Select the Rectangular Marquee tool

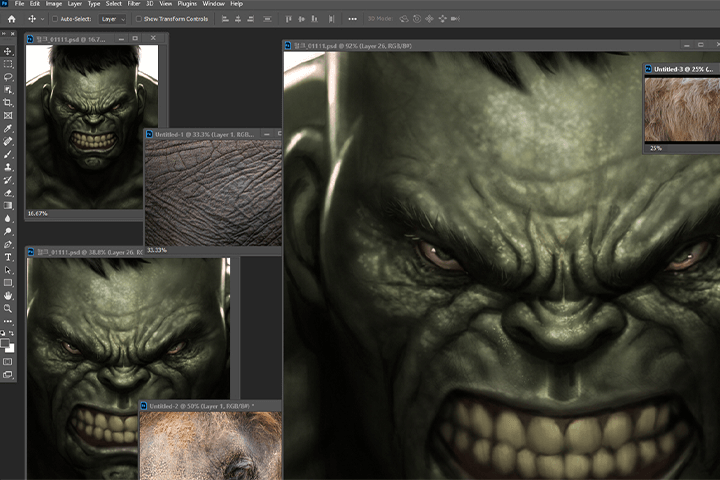(8, 64)
